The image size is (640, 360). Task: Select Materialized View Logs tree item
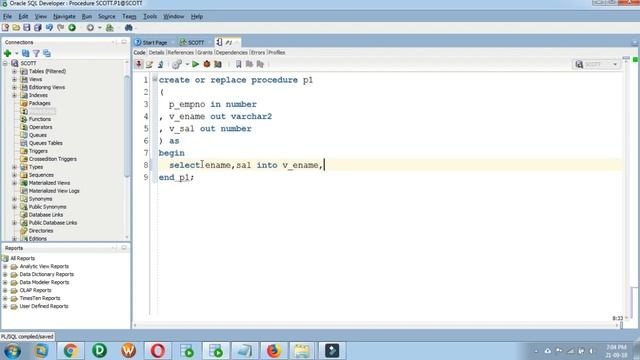pyautogui.click(x=54, y=191)
